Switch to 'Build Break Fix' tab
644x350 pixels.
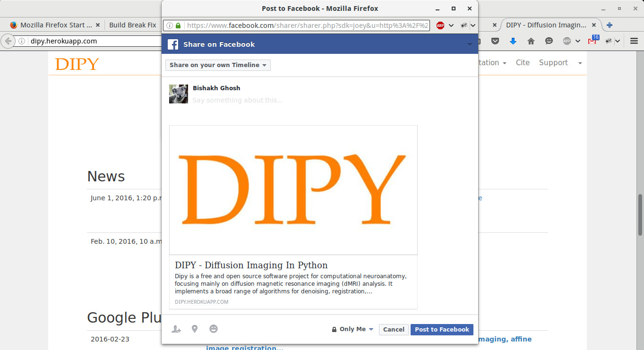[x=133, y=25]
